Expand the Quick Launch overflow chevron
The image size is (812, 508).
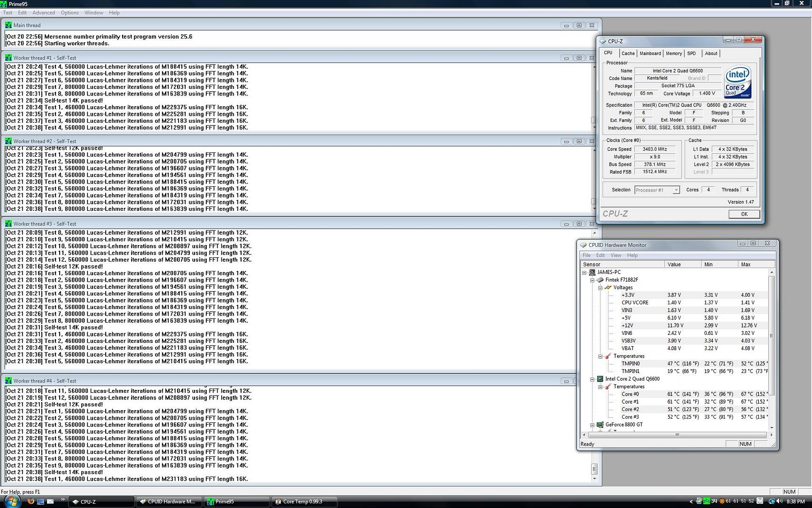point(62,500)
